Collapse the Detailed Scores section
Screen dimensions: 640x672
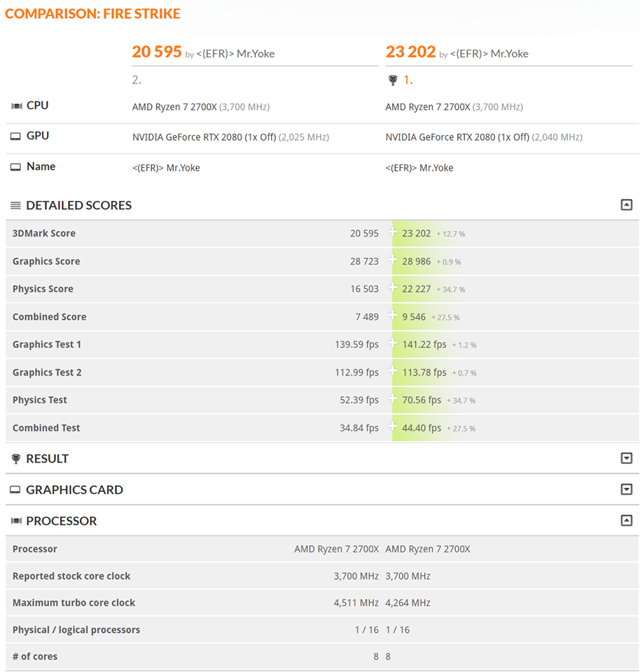(x=626, y=205)
